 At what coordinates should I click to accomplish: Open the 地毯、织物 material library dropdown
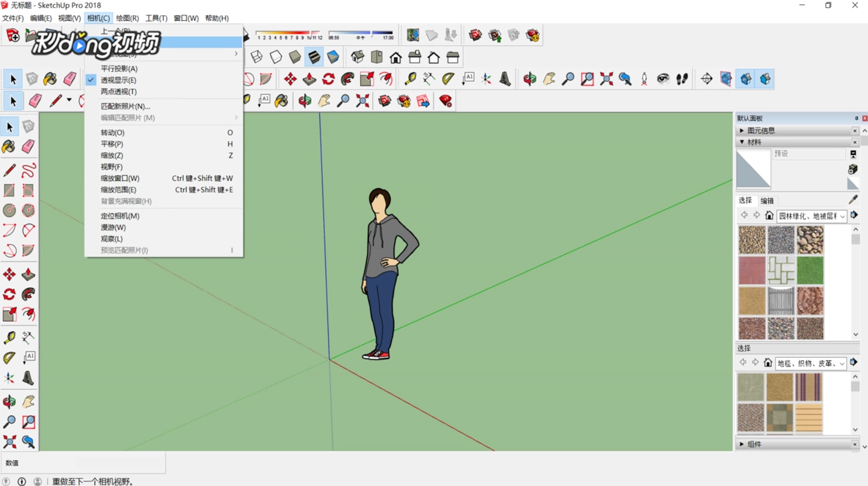811,363
